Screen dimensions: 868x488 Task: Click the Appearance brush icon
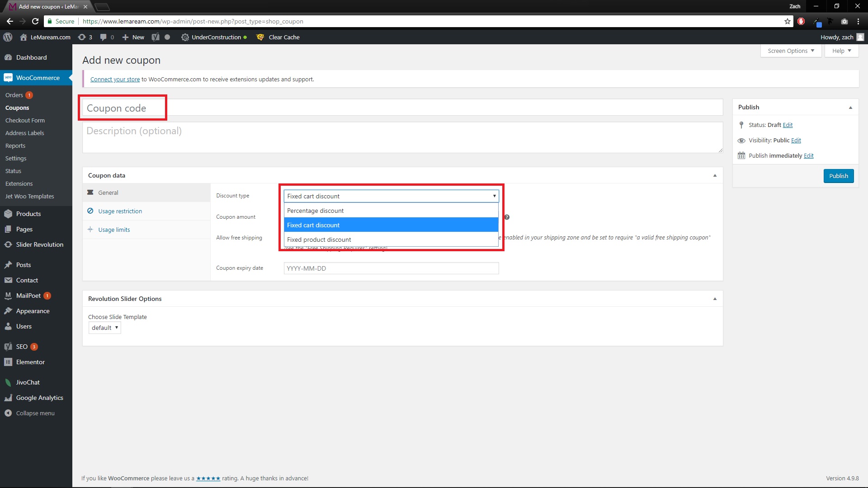pos(8,311)
